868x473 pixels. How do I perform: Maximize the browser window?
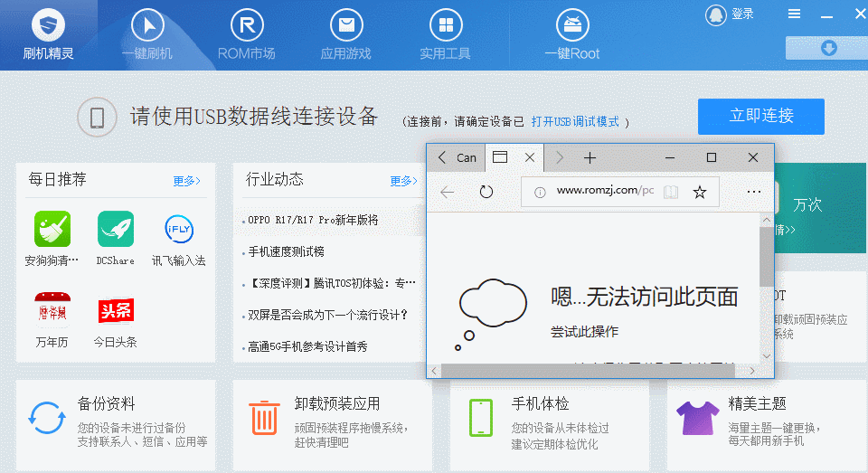pos(712,158)
